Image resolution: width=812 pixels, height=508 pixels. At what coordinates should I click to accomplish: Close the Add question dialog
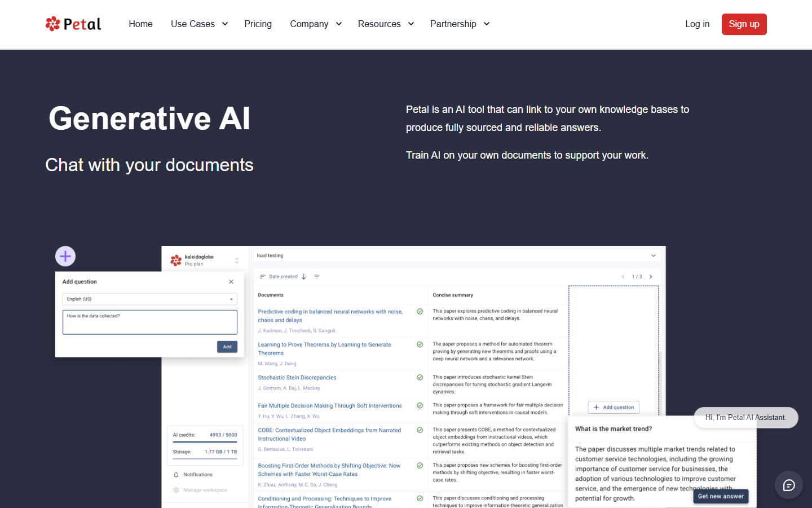coord(231,282)
